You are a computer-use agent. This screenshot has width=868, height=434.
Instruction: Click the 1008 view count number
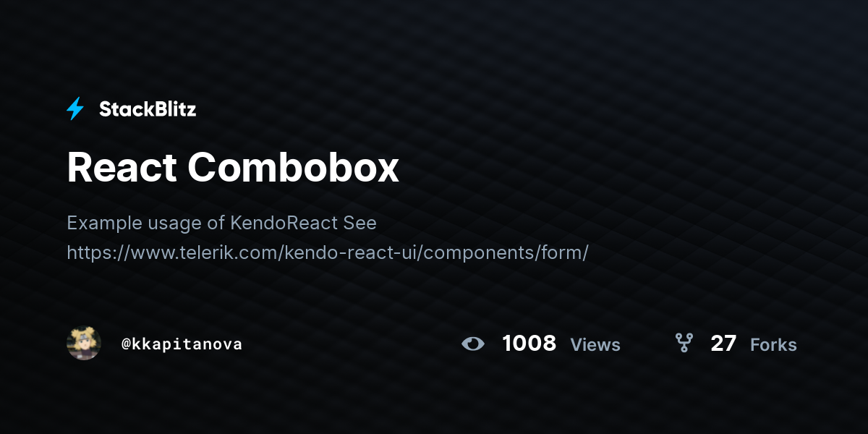pos(529,343)
